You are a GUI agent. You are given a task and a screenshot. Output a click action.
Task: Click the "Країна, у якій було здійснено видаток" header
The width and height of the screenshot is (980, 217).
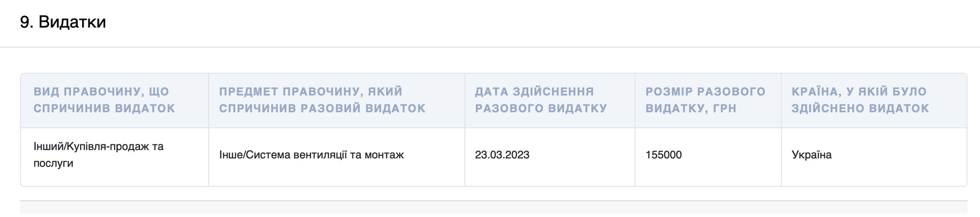(x=860, y=100)
